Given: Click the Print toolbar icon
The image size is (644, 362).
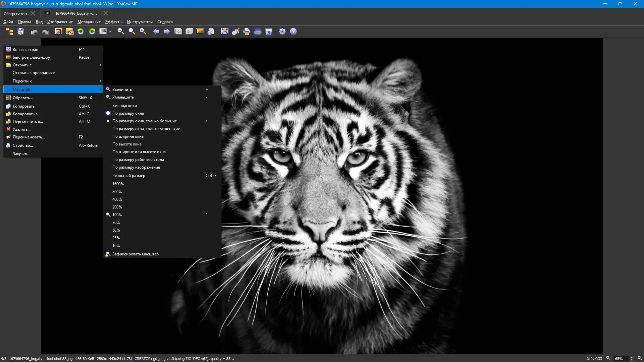Looking at the screenshot, I should 247,31.
